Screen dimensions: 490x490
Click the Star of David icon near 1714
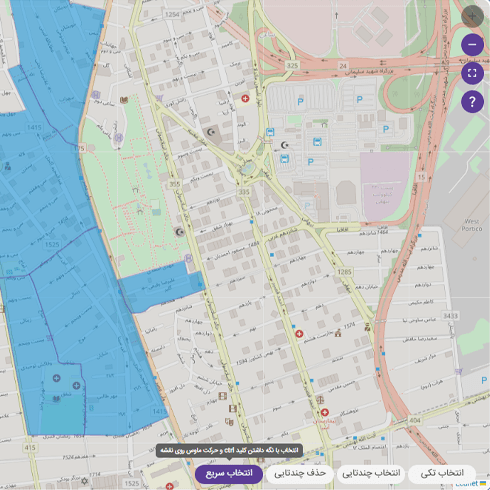pyautogui.click(x=84, y=481)
